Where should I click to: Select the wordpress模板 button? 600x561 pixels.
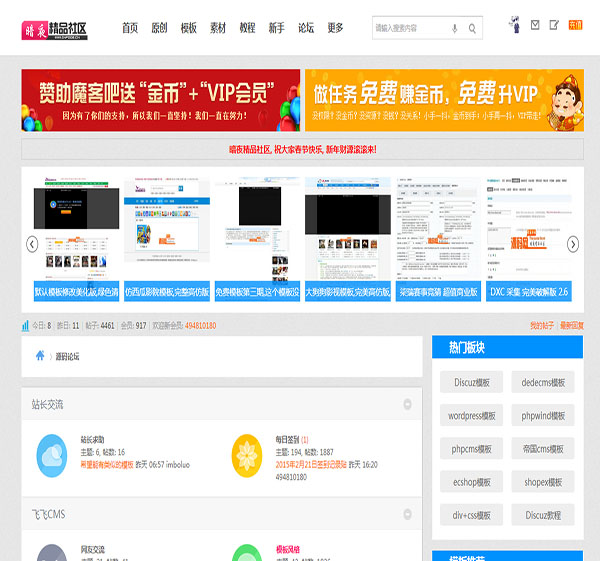coord(471,416)
